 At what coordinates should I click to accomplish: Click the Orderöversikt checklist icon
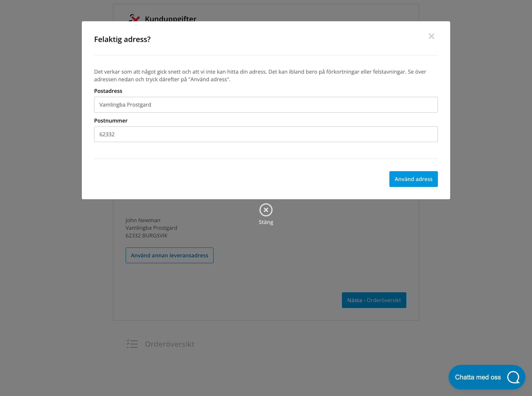point(132,344)
